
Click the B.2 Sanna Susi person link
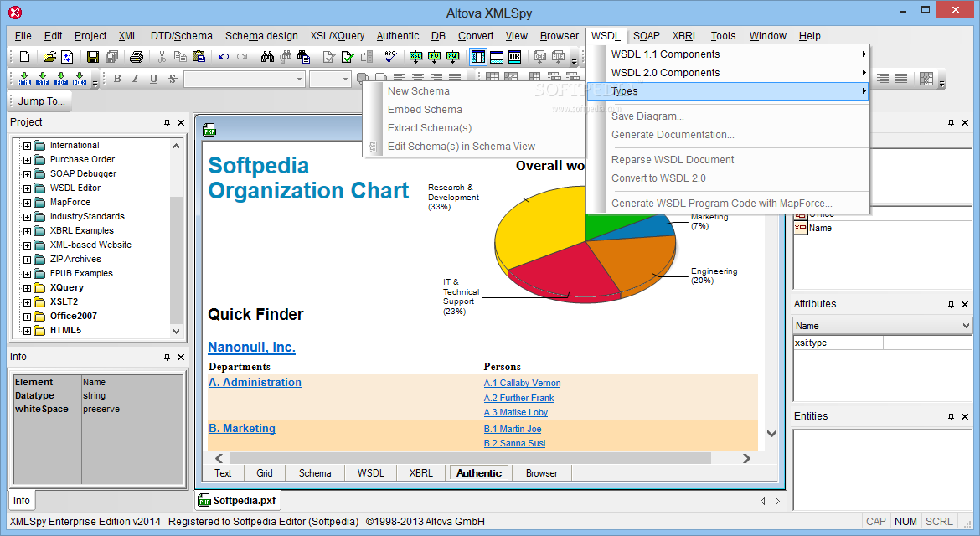pyautogui.click(x=514, y=443)
